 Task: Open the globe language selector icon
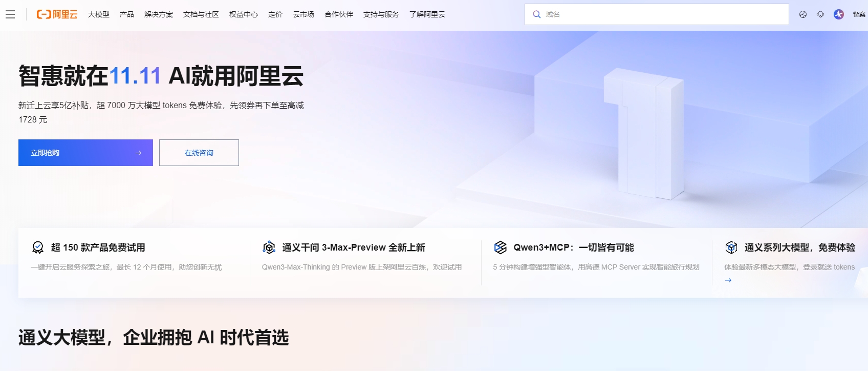pos(802,14)
